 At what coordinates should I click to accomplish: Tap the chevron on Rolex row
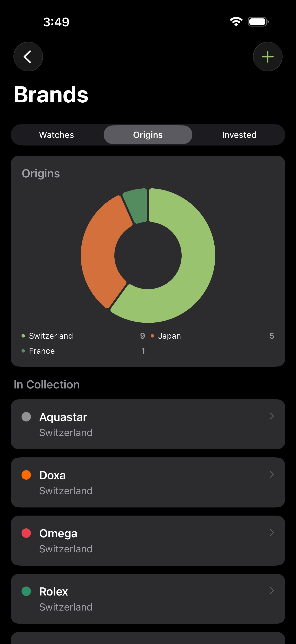click(x=272, y=591)
